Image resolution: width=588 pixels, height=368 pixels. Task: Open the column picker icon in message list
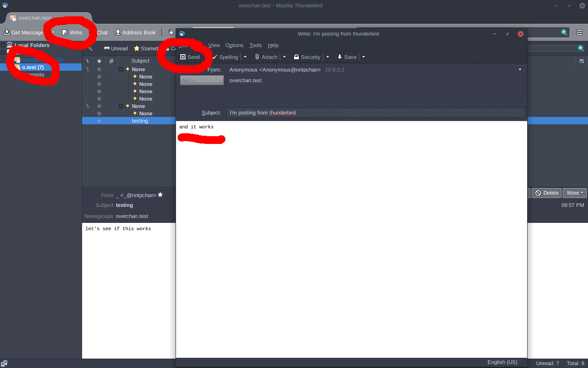[582, 61]
